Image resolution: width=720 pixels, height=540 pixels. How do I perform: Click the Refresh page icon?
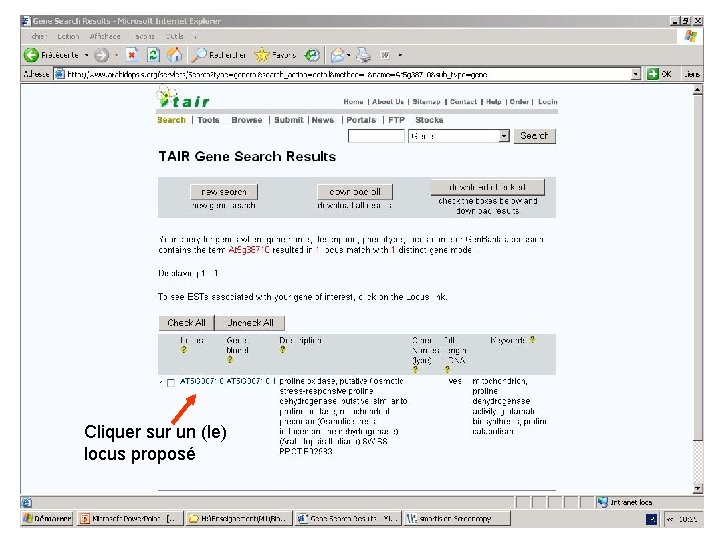tap(153, 55)
